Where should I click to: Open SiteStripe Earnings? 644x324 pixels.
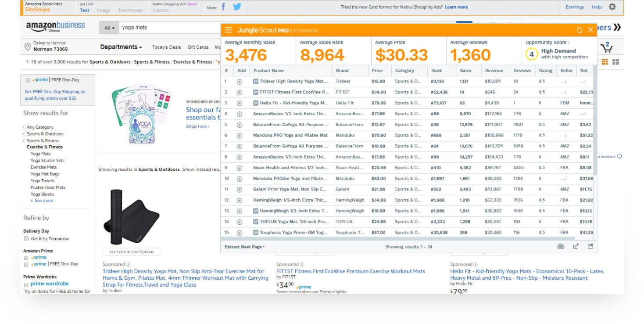[575, 7]
